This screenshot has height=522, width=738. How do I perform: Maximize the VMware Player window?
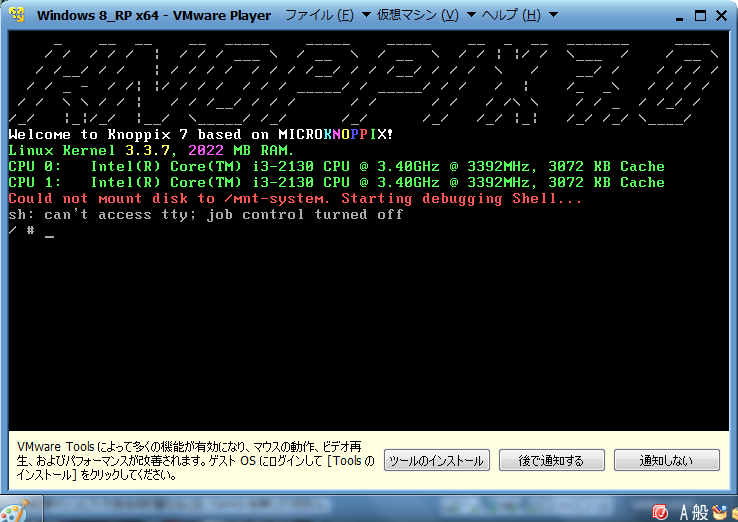click(700, 16)
